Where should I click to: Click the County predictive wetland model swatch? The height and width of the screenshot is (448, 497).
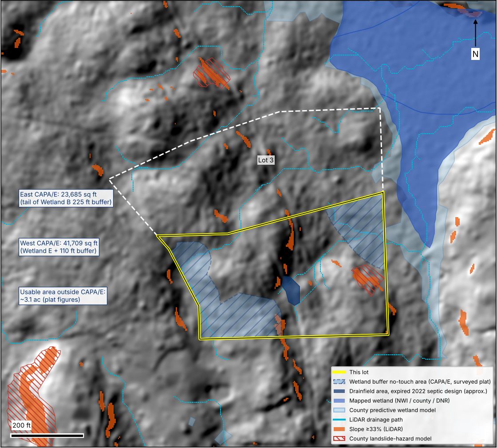click(339, 410)
